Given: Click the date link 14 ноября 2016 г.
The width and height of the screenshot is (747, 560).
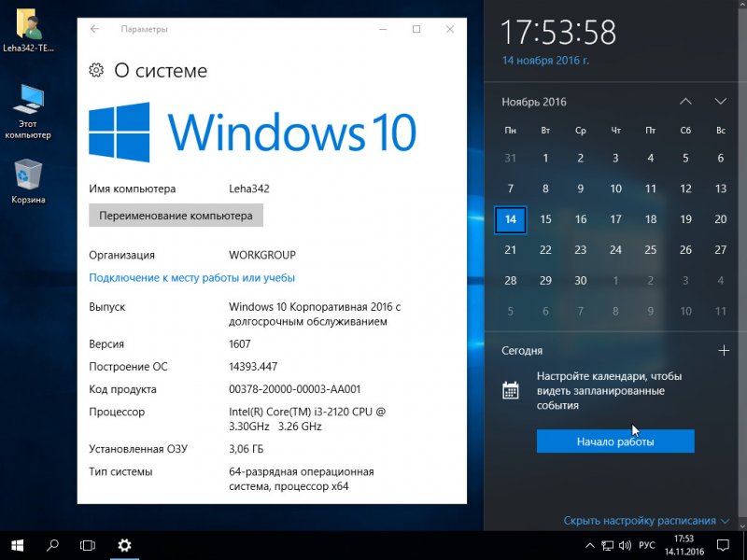Looking at the screenshot, I should [545, 61].
